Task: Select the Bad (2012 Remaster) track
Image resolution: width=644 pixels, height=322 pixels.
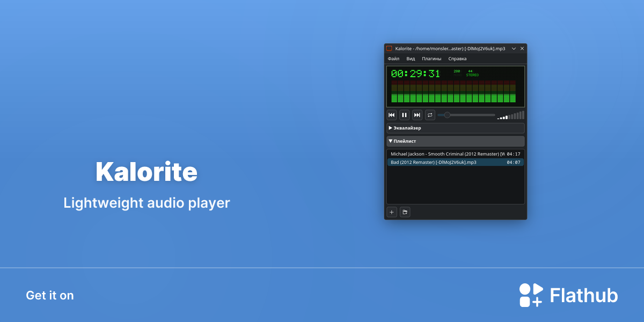Action: coord(456,162)
